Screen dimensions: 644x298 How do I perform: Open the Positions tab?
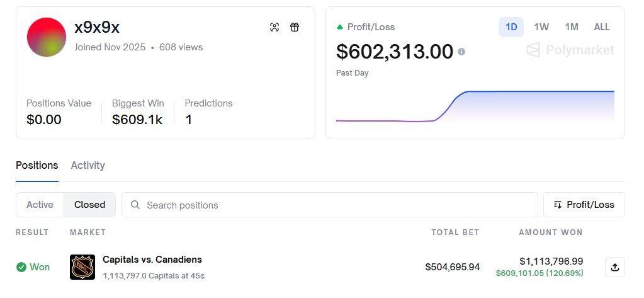coord(37,165)
